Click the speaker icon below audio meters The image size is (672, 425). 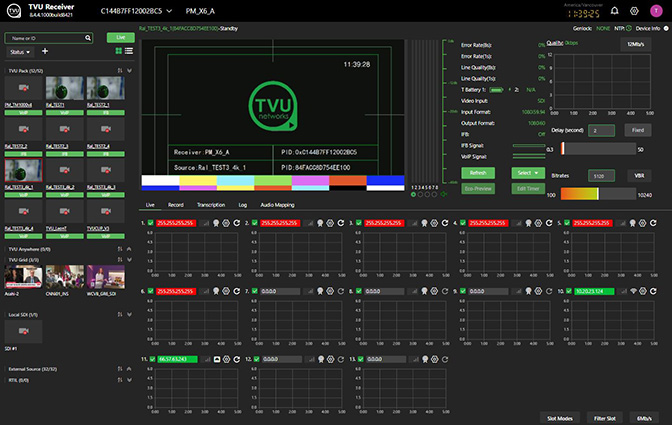pos(444,194)
